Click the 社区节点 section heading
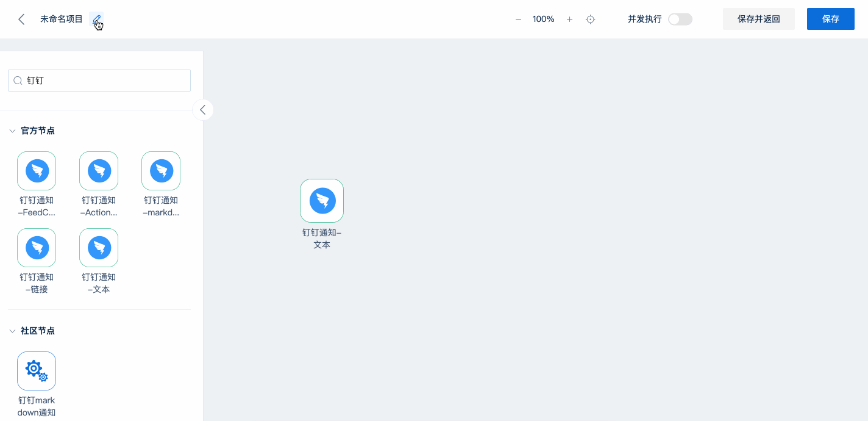 point(38,331)
